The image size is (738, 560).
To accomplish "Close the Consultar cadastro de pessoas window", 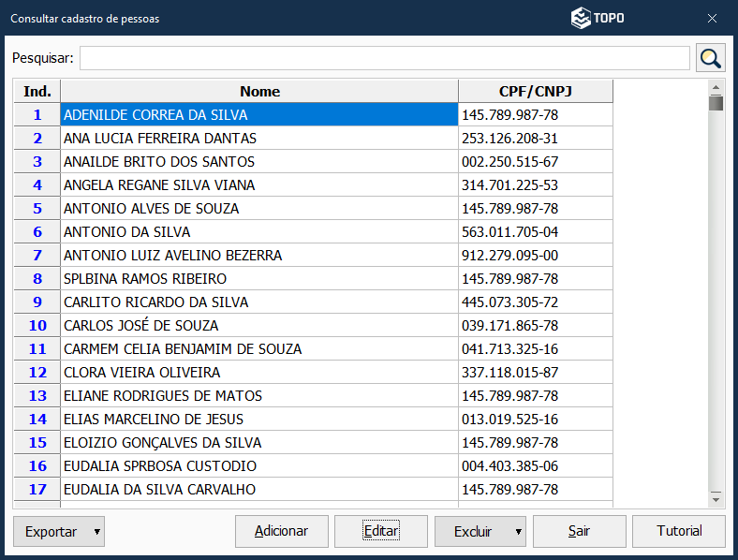I will tap(712, 18).
